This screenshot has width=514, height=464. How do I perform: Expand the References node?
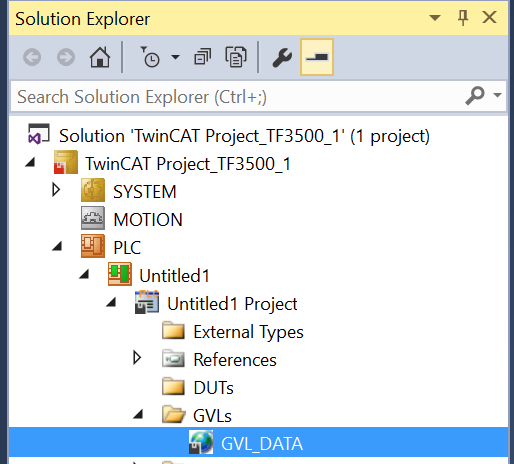click(x=137, y=358)
